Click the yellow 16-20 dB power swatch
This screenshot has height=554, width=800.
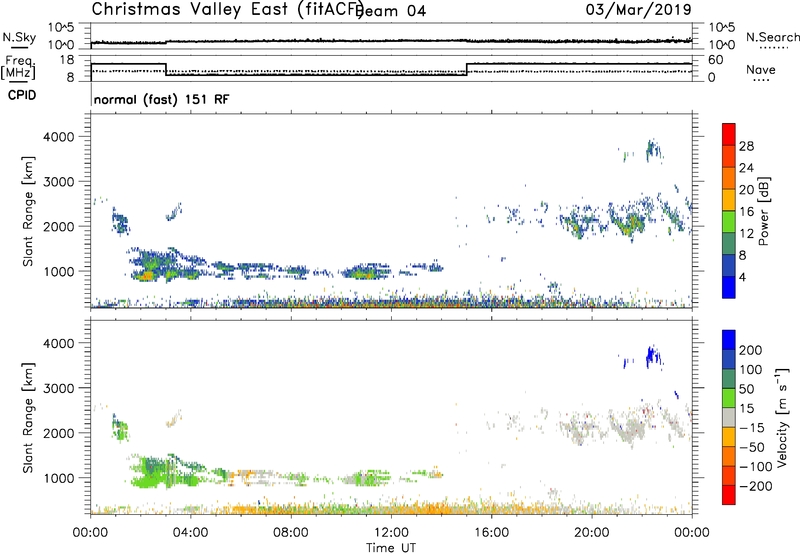click(x=729, y=200)
